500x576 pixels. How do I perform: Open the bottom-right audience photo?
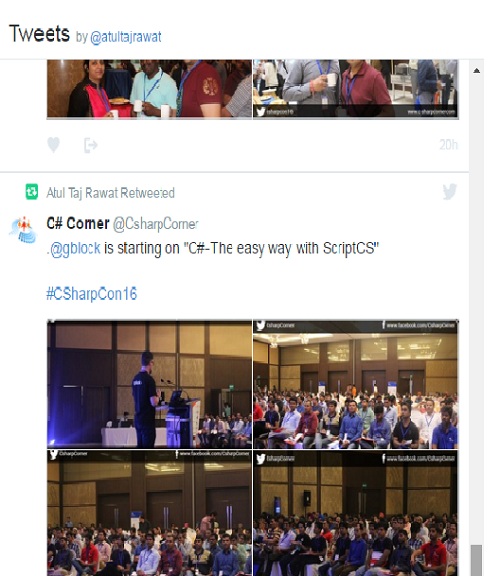(356, 513)
